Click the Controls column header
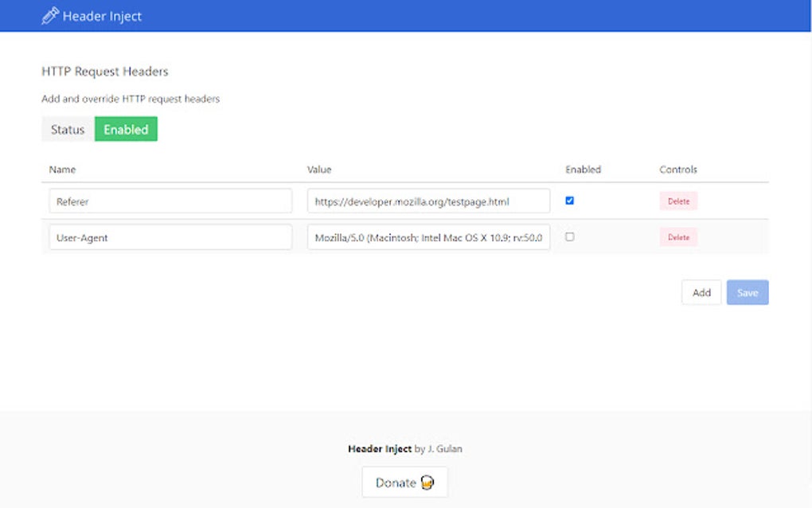 [678, 170]
